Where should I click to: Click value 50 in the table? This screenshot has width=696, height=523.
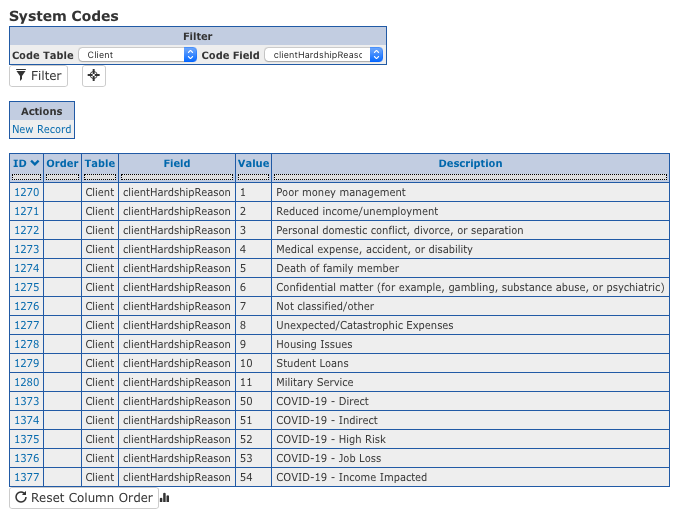(246, 401)
